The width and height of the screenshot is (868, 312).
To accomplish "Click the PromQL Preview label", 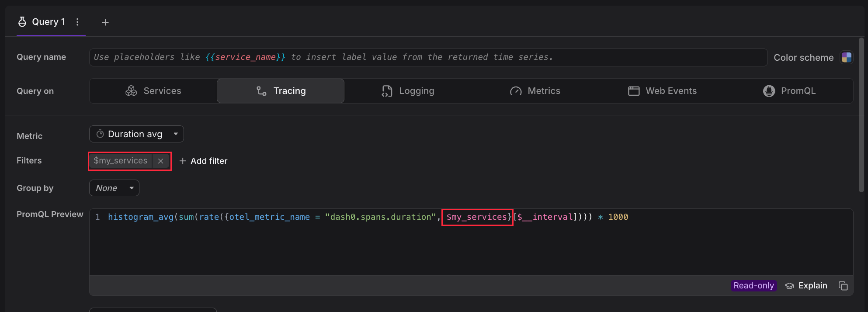I will (x=50, y=214).
